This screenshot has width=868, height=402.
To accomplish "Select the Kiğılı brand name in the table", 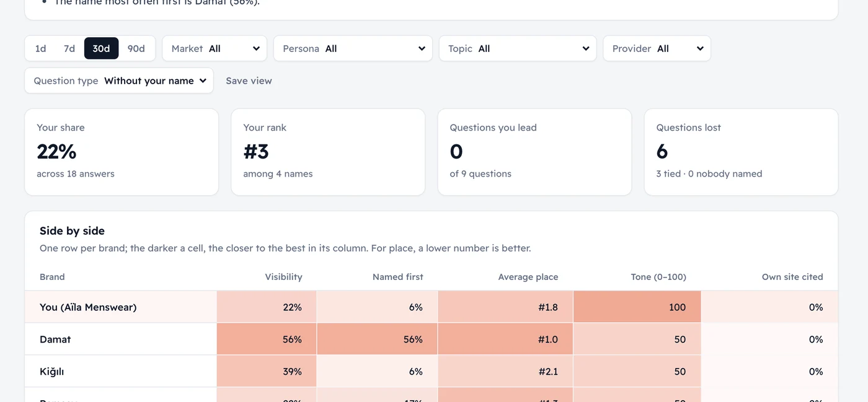I will click(x=52, y=372).
